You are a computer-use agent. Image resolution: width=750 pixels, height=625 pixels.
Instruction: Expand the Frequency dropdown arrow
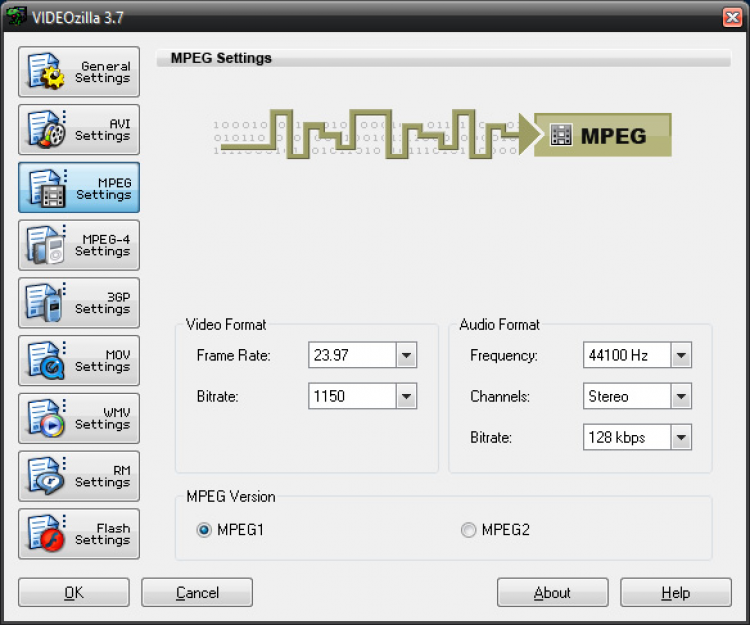click(681, 355)
